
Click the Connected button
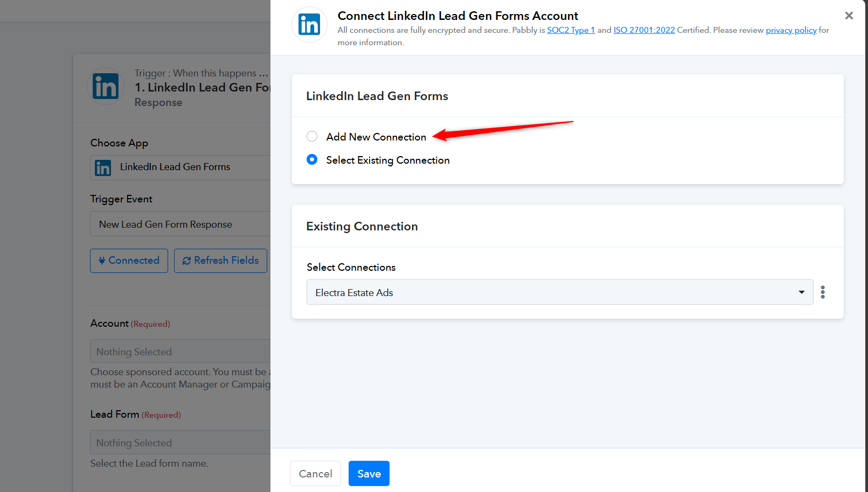point(129,261)
